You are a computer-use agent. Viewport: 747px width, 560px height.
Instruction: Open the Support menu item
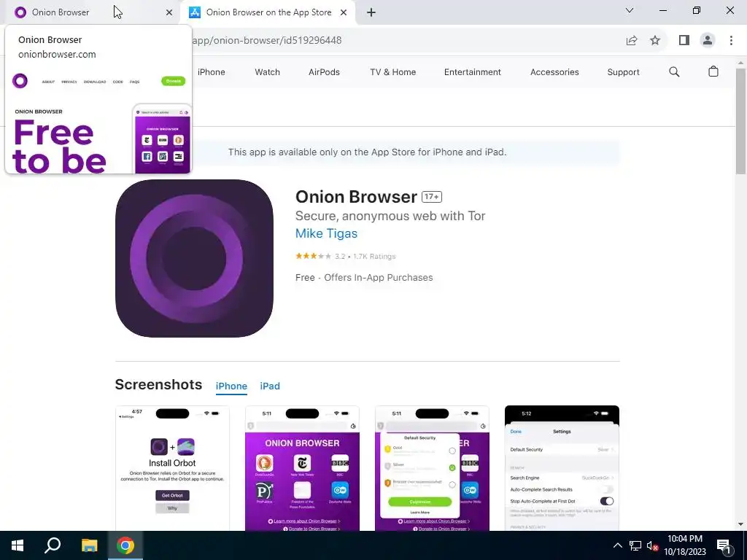click(x=623, y=72)
